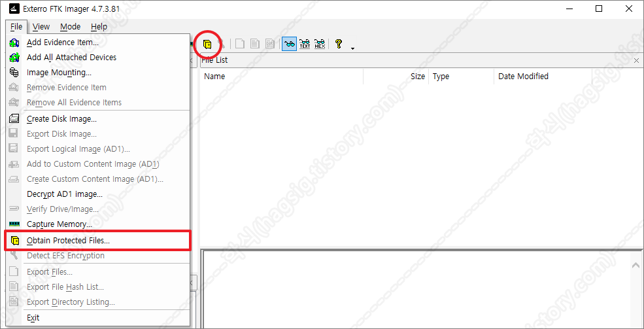The height and width of the screenshot is (329, 644).
Task: Select Remove Evidence Item entry
Action: (98, 88)
